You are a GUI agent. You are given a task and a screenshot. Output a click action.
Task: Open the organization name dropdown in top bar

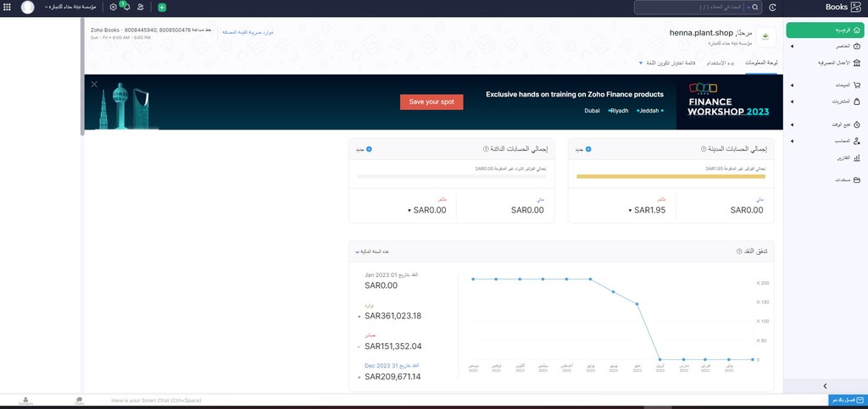[70, 7]
